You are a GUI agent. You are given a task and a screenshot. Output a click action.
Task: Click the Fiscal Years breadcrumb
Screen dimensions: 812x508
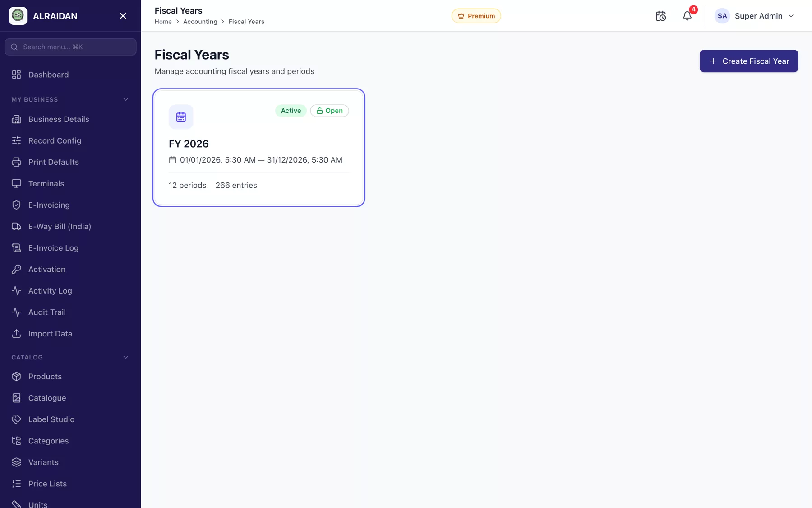click(x=246, y=22)
